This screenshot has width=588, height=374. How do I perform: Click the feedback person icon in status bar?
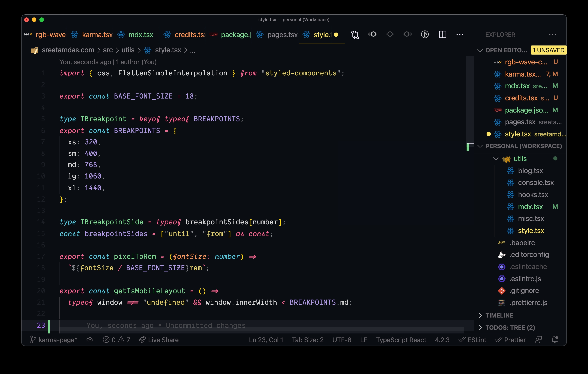point(538,340)
